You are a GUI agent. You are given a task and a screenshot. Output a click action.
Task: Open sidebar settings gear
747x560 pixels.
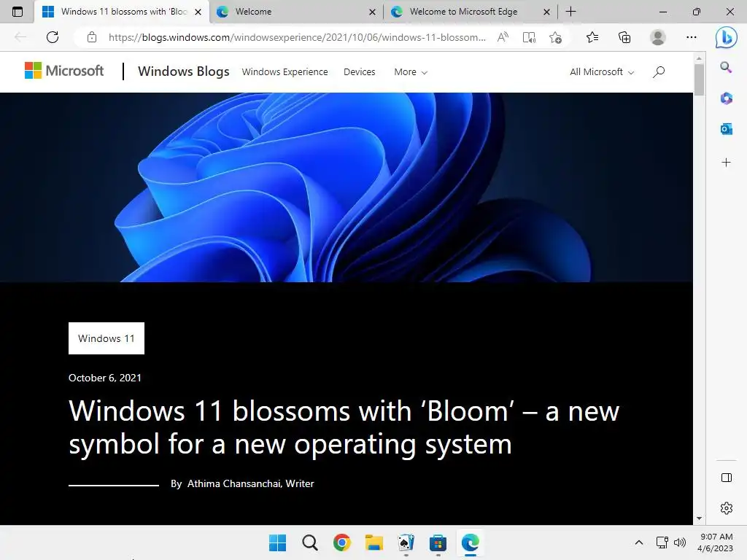(727, 508)
